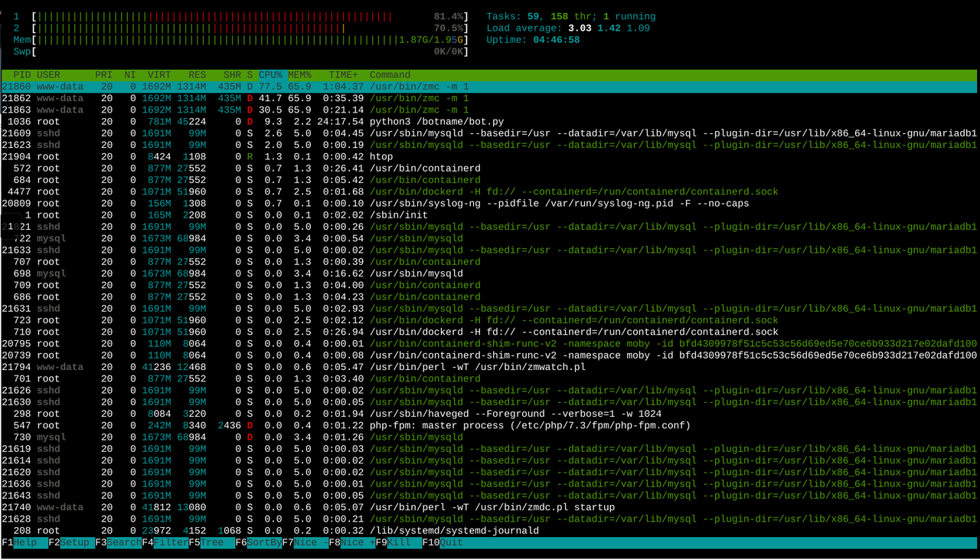This screenshot has width=980, height=560.
Task: Switch to Tree view with F5
Action: tap(212, 542)
